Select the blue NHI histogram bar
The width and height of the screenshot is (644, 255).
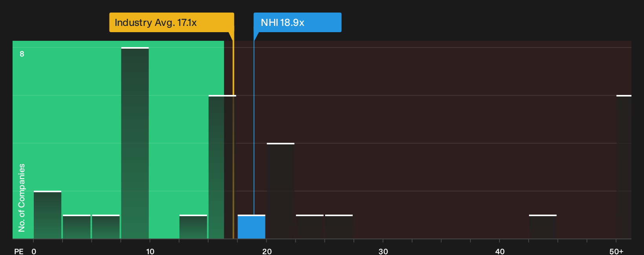pos(251,227)
